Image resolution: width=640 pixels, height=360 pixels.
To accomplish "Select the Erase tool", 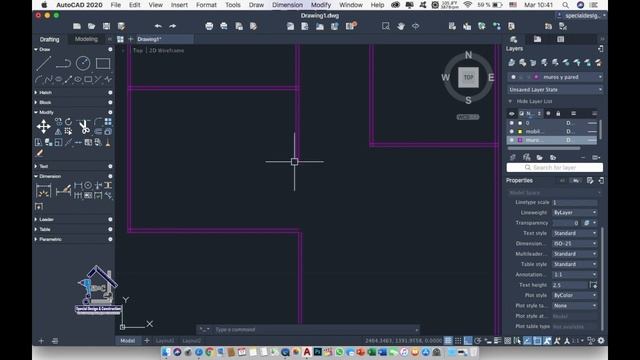I will tap(39, 153).
